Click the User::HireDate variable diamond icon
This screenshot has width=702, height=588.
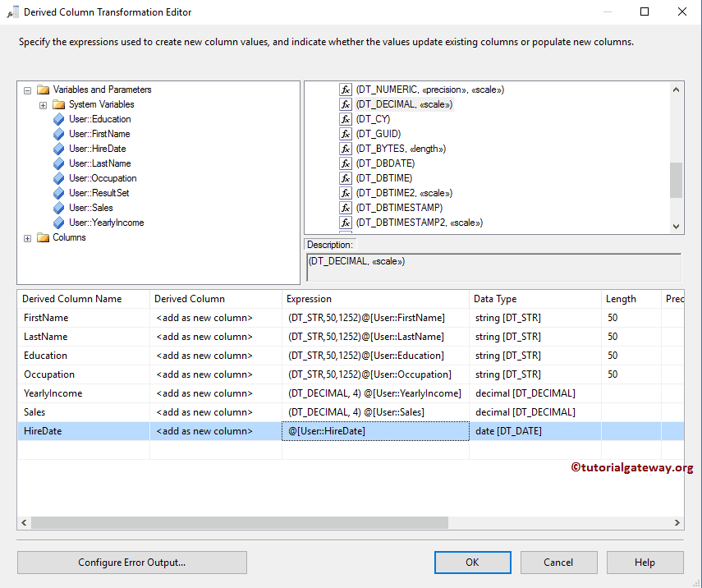[x=57, y=149]
